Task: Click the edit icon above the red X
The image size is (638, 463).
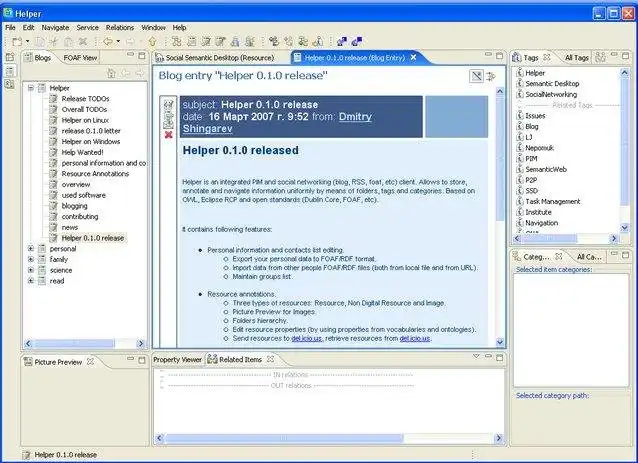Action: pos(168,124)
